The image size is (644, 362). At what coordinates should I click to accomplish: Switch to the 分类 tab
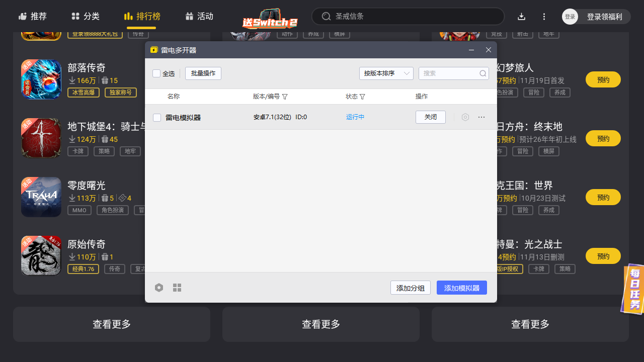pos(85,16)
